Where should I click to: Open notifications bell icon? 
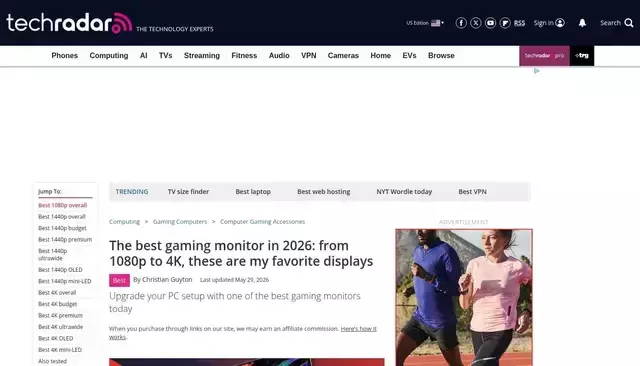[x=582, y=23]
